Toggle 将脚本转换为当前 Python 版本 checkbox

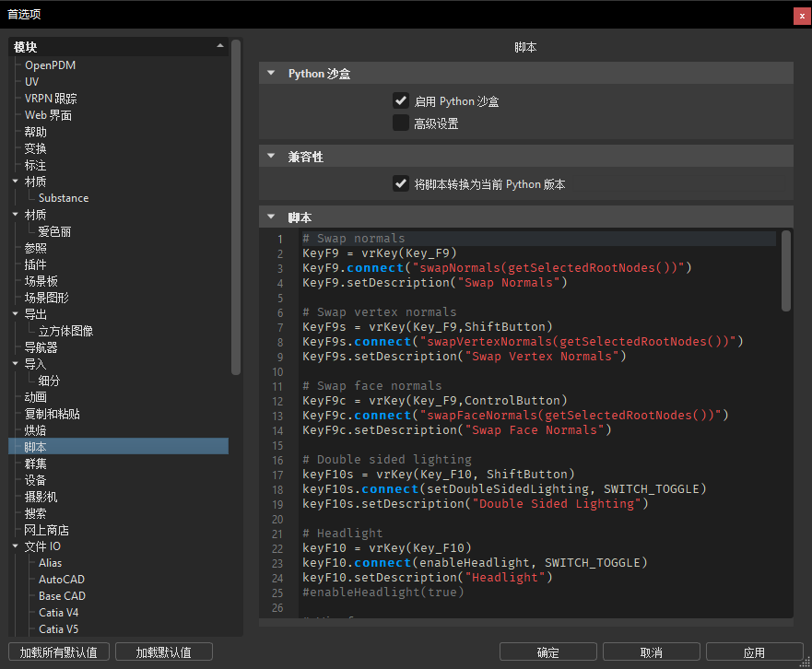(400, 183)
